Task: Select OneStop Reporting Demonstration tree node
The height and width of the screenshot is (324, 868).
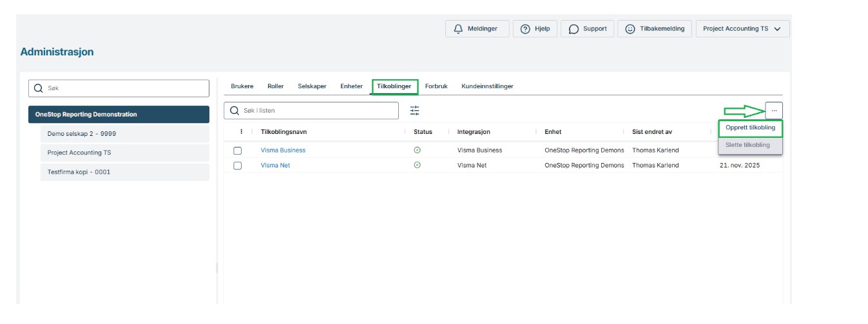Action: [119, 115]
